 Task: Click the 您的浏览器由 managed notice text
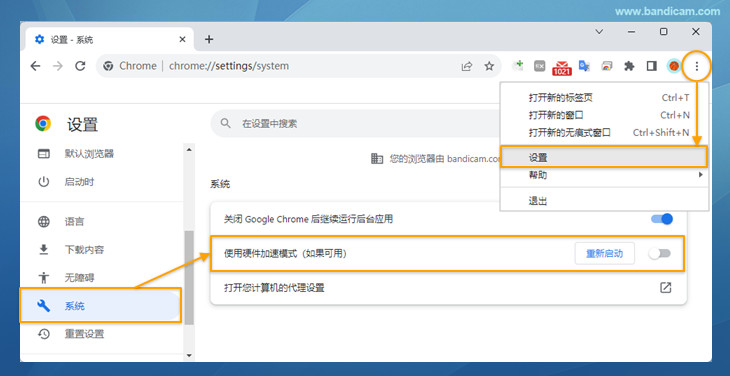coord(444,159)
